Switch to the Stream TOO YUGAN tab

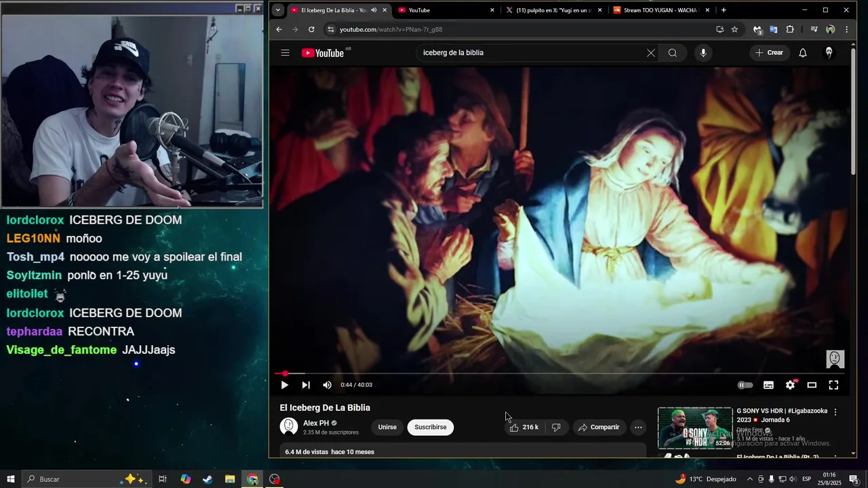(660, 10)
